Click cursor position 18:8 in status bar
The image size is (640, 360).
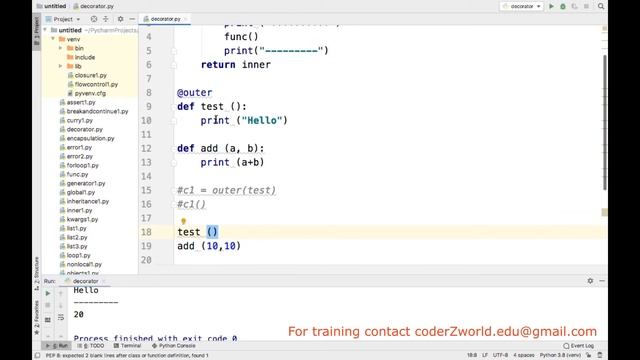tap(472, 356)
